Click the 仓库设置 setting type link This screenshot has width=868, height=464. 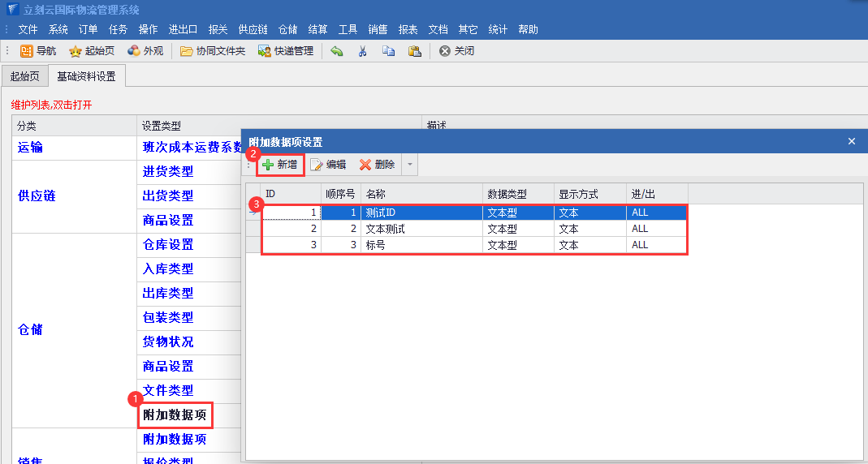tap(168, 245)
